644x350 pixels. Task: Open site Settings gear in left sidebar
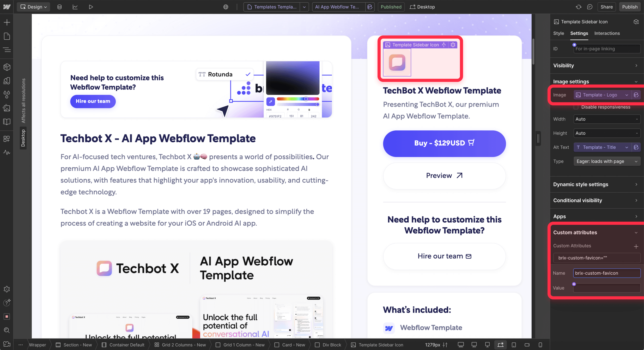tap(7, 289)
